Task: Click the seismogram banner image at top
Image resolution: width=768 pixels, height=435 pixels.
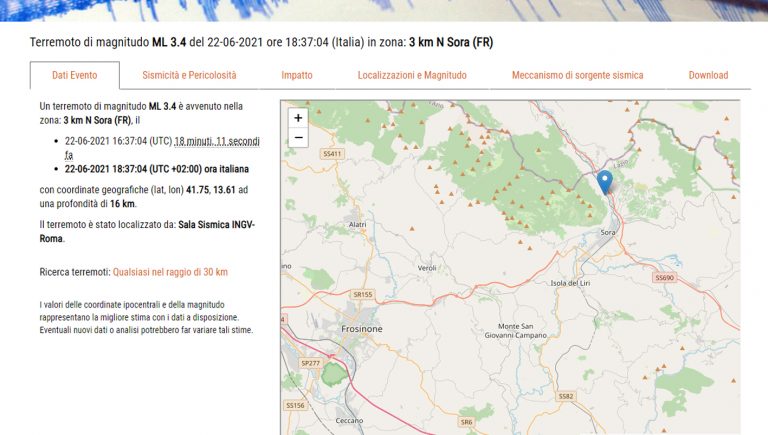Action: [x=384, y=10]
